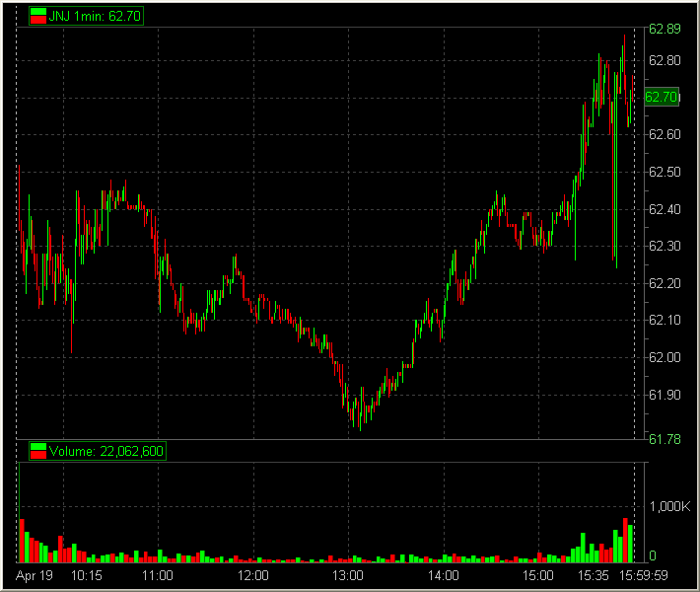Click the 14:00 time axis label

point(444,575)
